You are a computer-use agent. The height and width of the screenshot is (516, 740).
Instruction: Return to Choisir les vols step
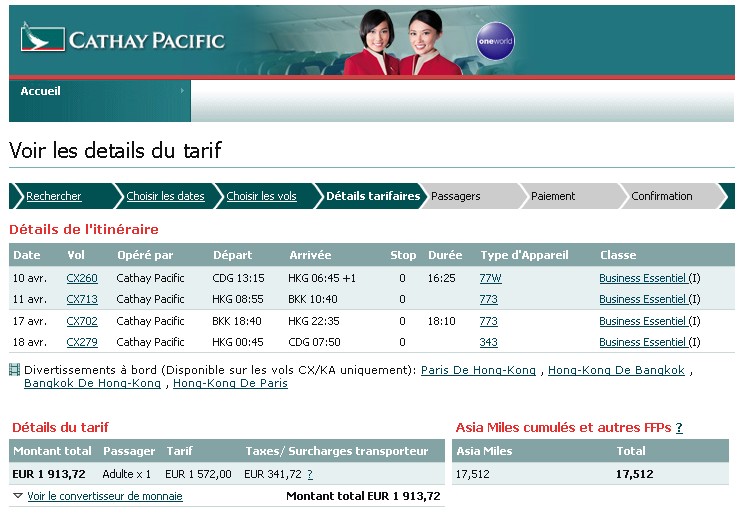(x=261, y=196)
